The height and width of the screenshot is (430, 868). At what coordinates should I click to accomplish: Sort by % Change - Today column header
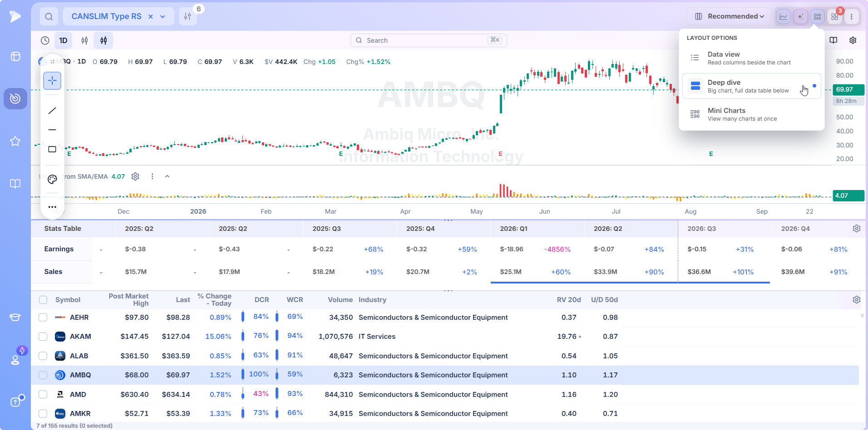click(214, 300)
